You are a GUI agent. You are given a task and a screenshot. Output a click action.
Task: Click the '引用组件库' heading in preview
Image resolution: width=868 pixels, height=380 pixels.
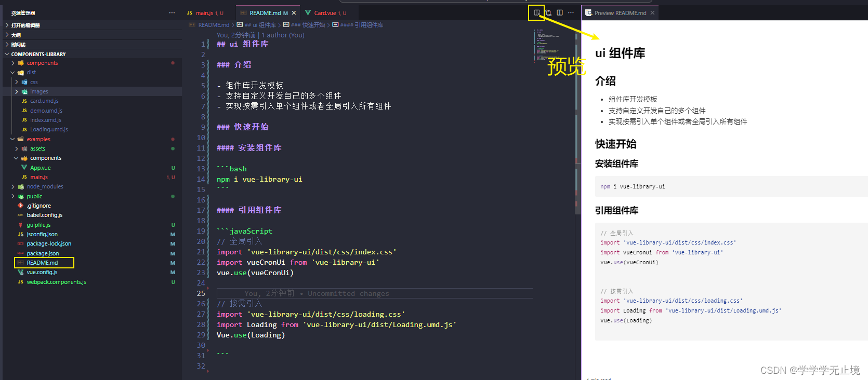616,210
